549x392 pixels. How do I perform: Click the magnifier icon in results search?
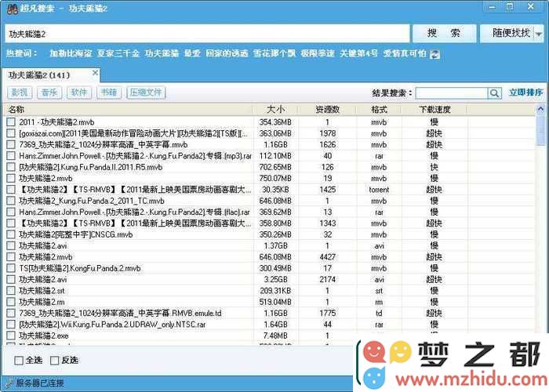[x=494, y=93]
